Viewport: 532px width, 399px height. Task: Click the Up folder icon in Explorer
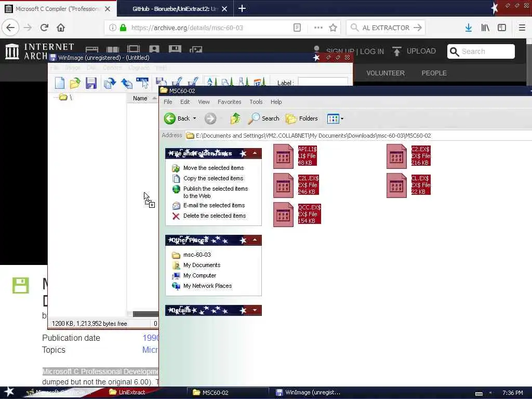coord(235,118)
